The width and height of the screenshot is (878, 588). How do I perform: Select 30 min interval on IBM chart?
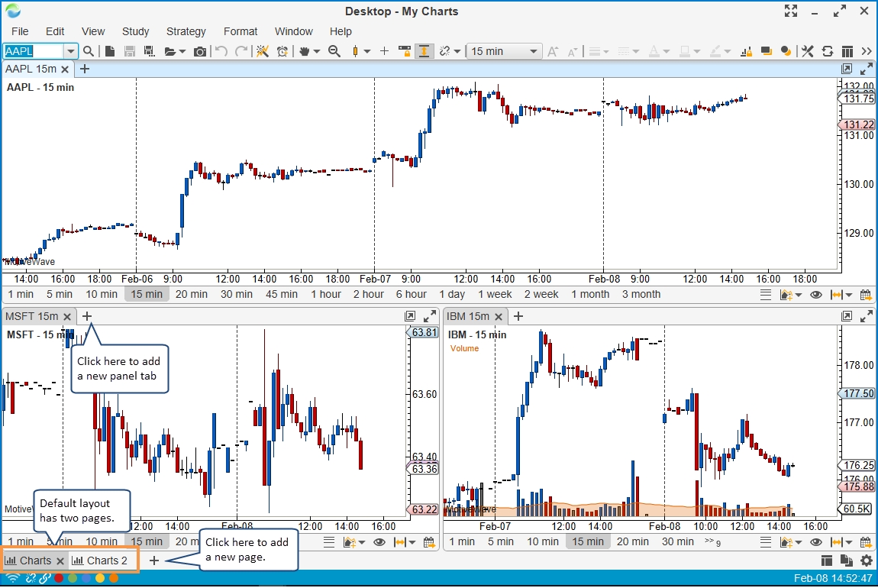pyautogui.click(x=678, y=541)
